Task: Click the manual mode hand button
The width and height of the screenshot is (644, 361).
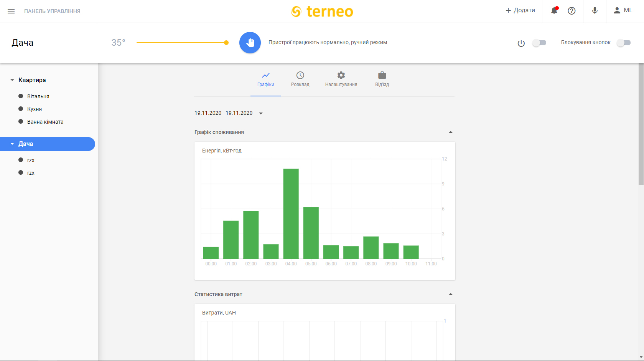Action: tap(250, 43)
